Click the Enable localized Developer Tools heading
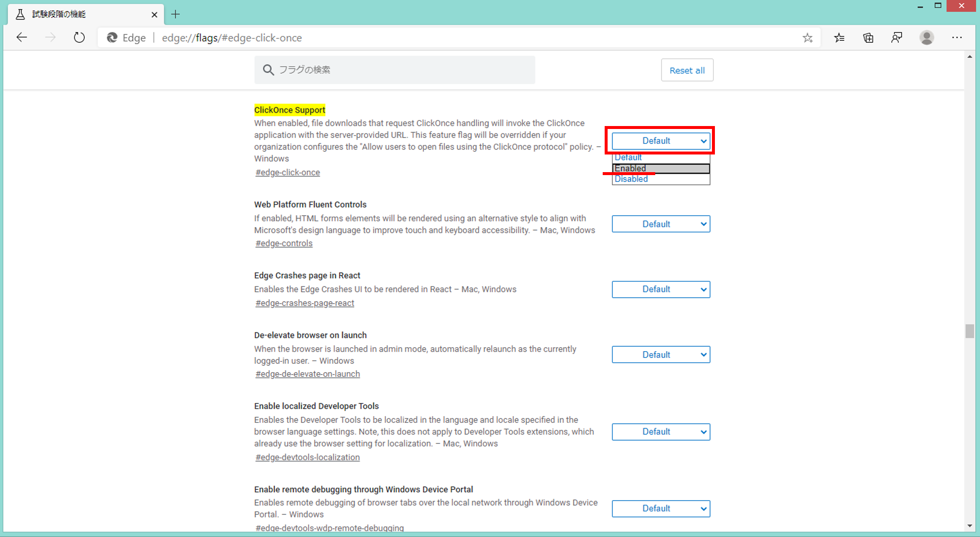The width and height of the screenshot is (980, 537). pos(317,406)
